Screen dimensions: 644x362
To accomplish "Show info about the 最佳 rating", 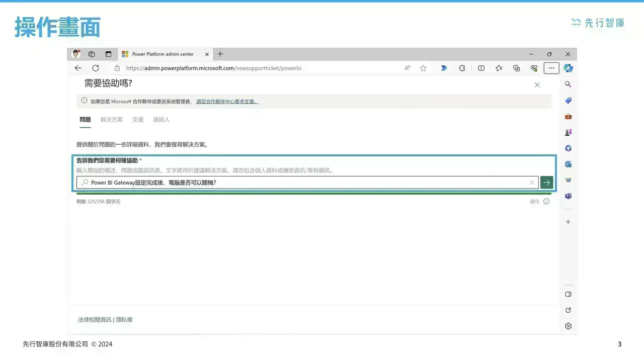I will pyautogui.click(x=546, y=202).
